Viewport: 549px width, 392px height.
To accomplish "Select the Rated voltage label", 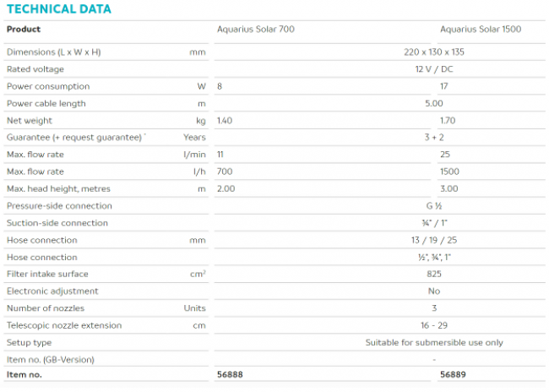I will tap(35, 69).
